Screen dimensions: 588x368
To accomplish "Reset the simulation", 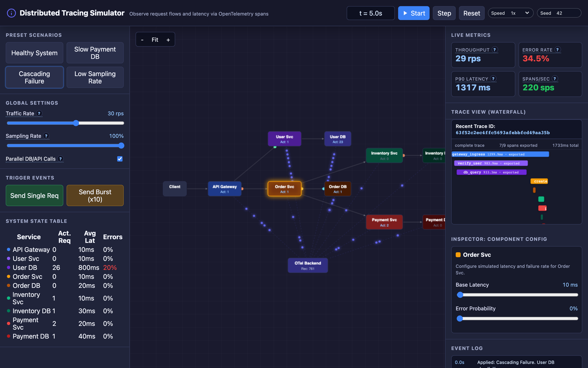I will pyautogui.click(x=472, y=13).
